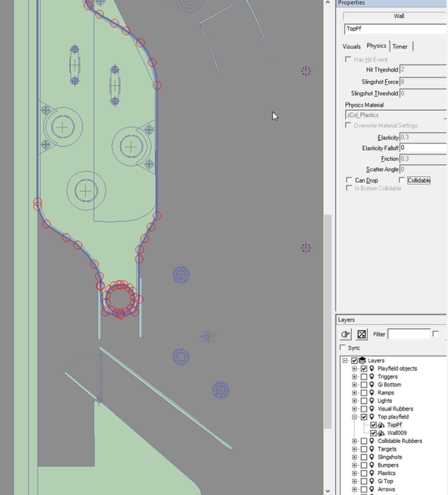Click the Elasticity Falloff value field

point(424,148)
